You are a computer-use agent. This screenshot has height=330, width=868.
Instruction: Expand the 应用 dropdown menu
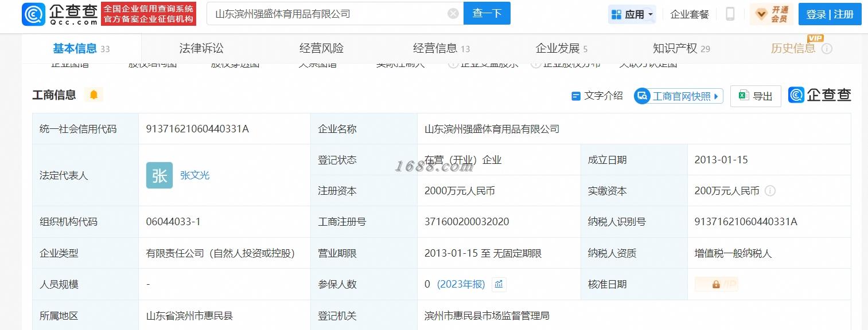coord(632,14)
